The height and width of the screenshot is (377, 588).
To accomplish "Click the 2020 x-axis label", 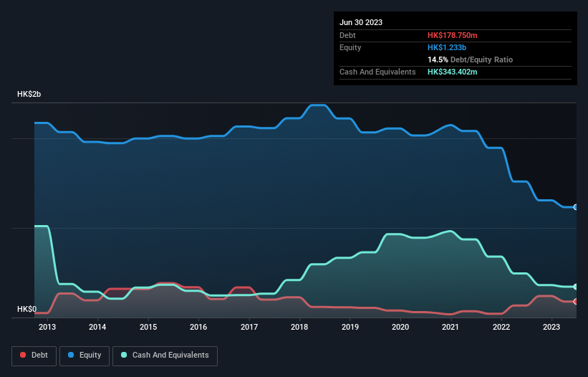I will click(400, 327).
